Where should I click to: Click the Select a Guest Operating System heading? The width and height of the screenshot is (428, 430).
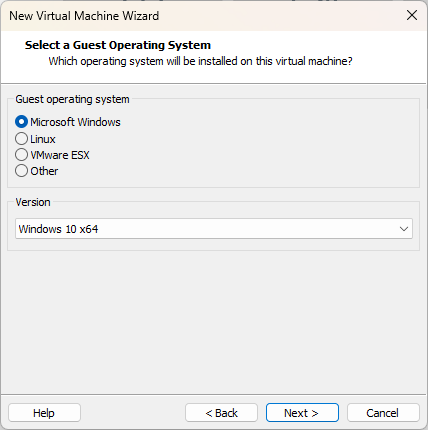pyautogui.click(x=118, y=45)
